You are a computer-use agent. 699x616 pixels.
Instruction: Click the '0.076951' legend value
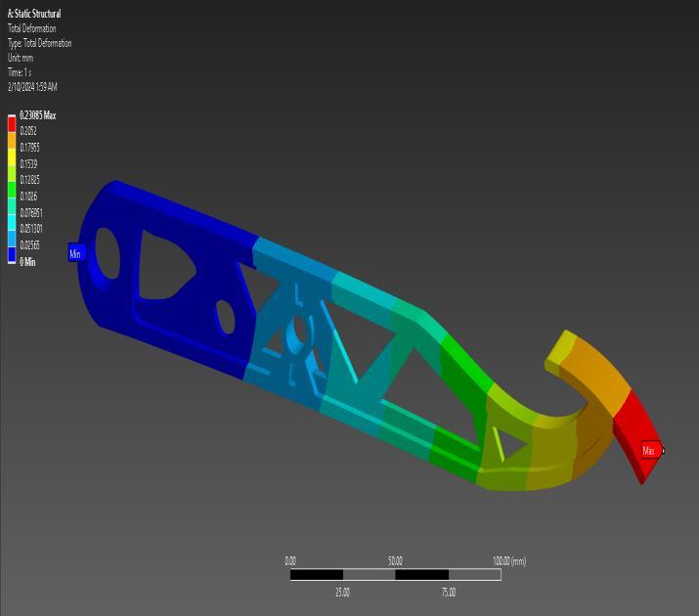tap(31, 212)
